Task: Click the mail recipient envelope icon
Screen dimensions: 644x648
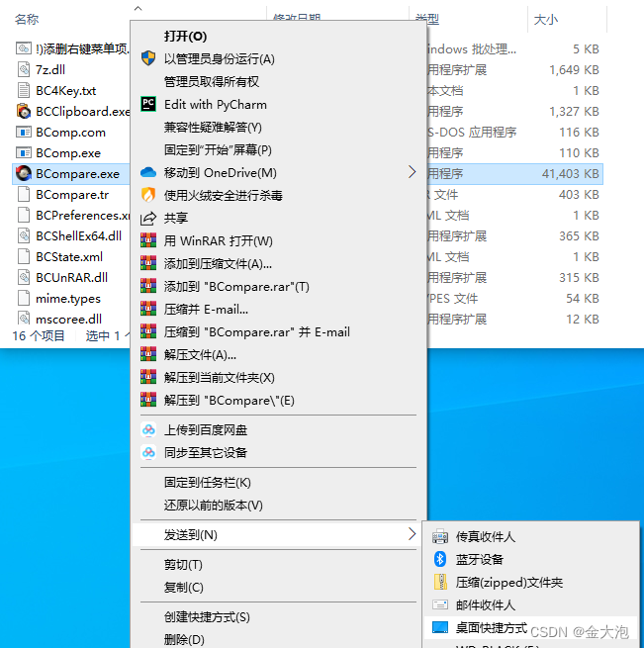Action: [x=440, y=604]
